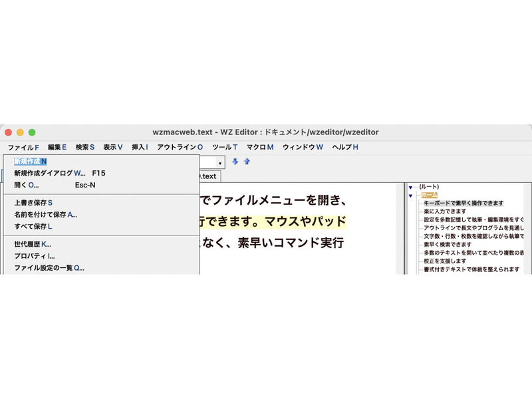Open the ヘルプ menu
The height and width of the screenshot is (399, 532).
[345, 147]
